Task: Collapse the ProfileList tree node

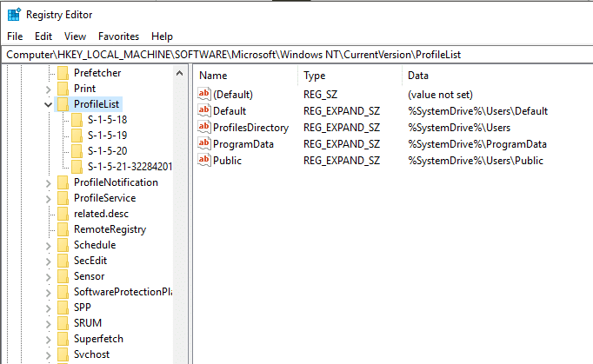Action: point(47,104)
